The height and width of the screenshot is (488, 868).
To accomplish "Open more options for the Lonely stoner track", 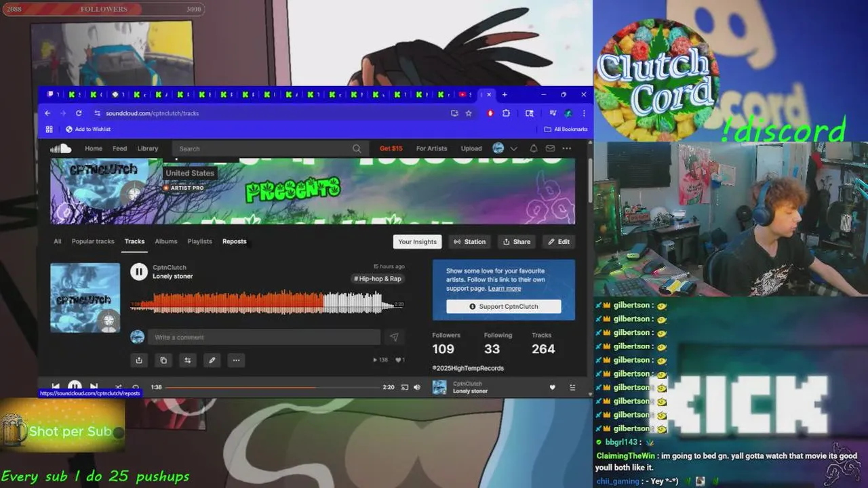I will point(236,361).
